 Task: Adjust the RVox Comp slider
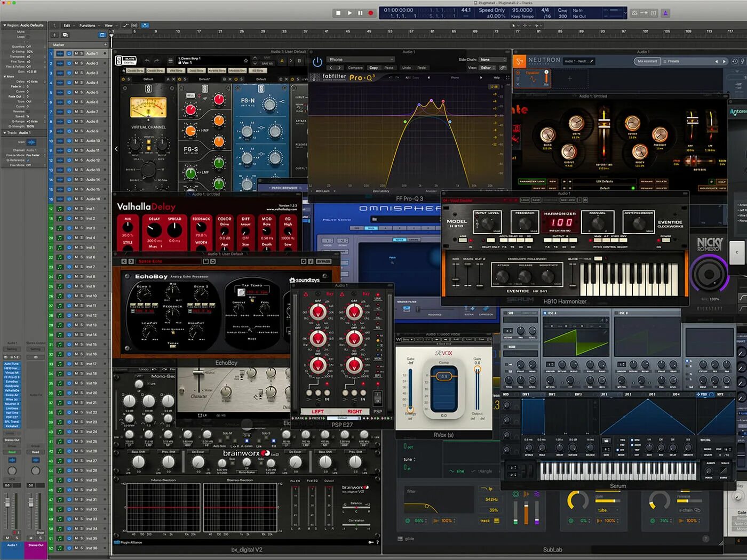(444, 376)
